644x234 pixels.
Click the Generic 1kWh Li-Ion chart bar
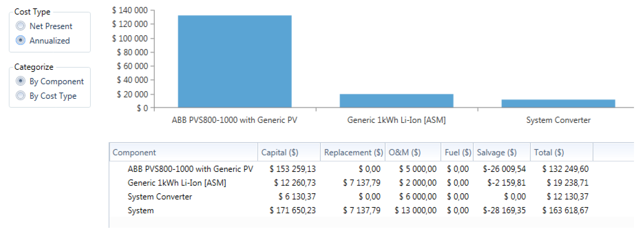click(396, 101)
